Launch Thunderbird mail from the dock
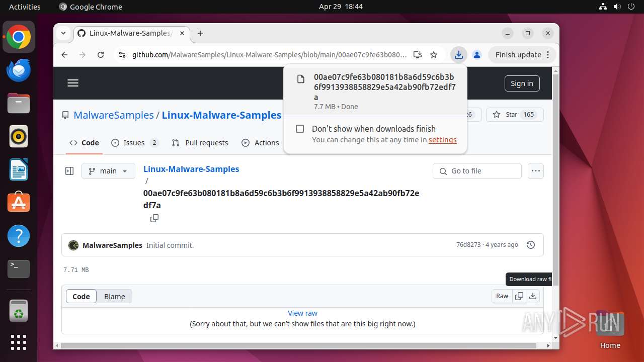This screenshot has height=362, width=644. (19, 70)
